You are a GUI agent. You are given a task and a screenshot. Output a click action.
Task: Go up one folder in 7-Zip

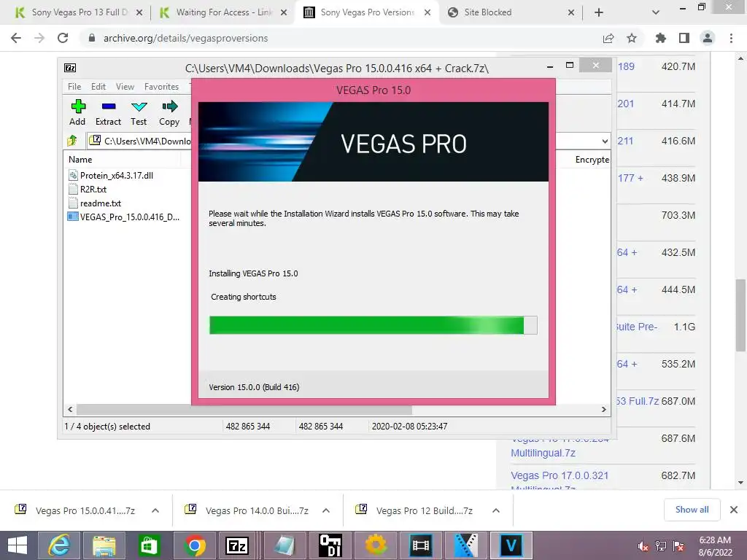(x=72, y=141)
